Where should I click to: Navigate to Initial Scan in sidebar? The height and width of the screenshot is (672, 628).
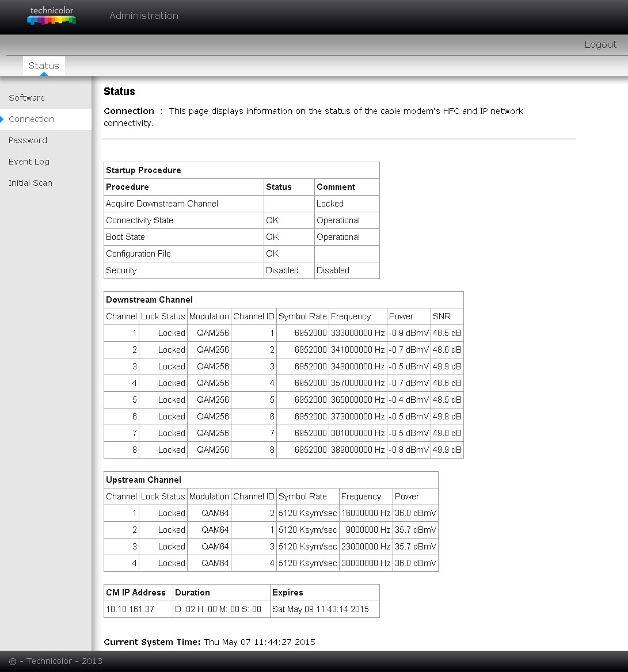coord(30,183)
